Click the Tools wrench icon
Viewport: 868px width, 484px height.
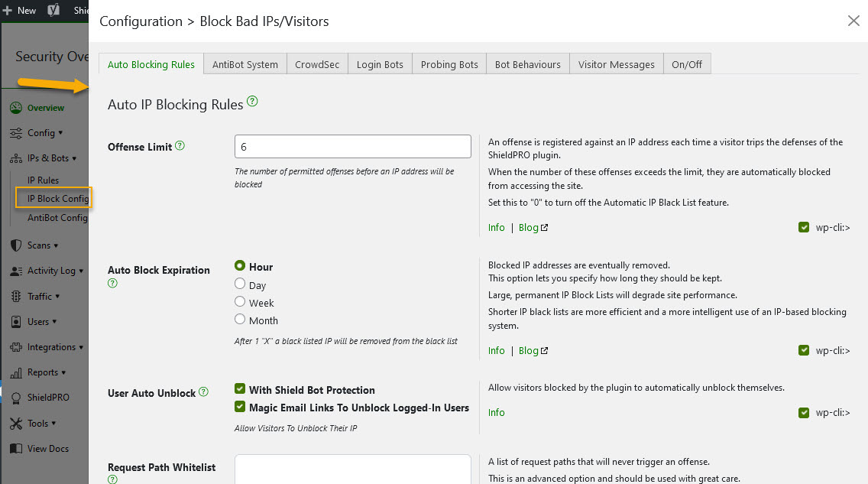click(x=16, y=424)
